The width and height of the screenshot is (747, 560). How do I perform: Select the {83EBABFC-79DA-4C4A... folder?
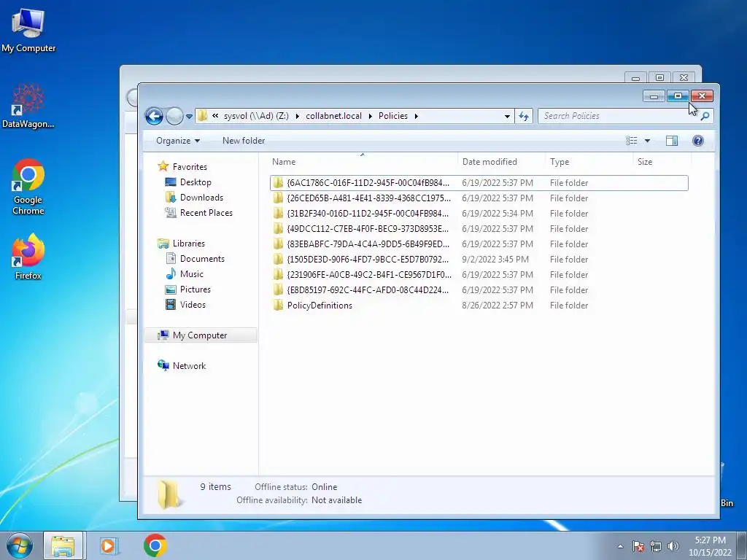click(x=479, y=244)
